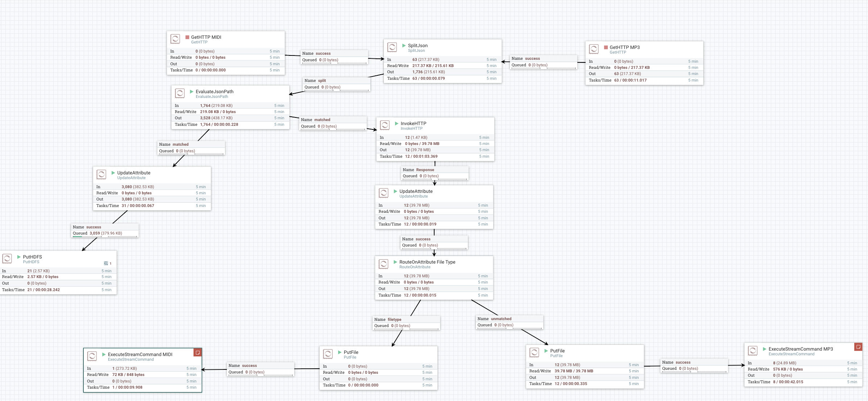Click the InvokeHTTP processor name

[x=413, y=124]
